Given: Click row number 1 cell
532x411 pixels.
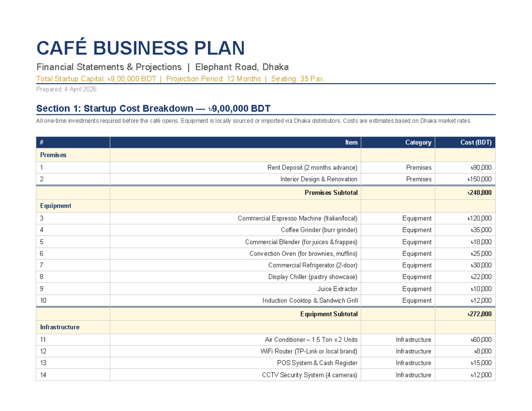Looking at the screenshot, I should point(73,168).
